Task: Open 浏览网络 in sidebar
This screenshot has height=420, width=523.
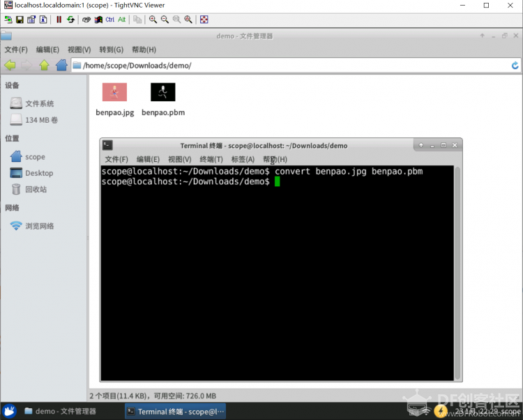Action: [x=32, y=226]
